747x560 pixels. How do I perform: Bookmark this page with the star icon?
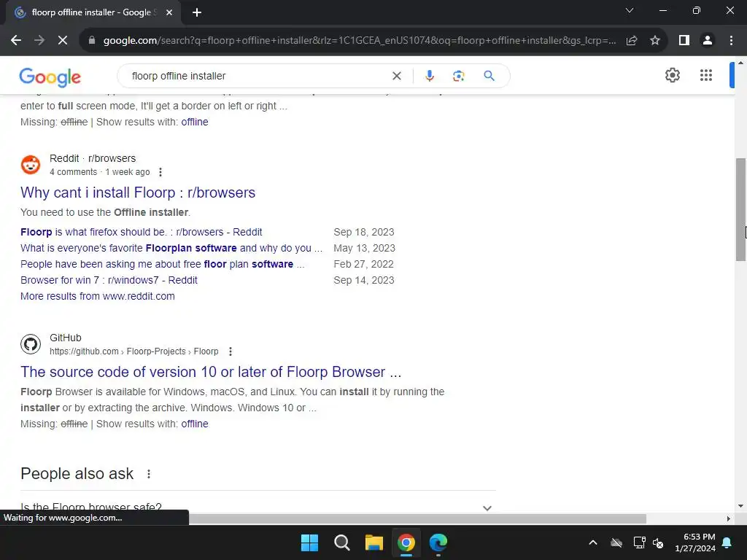point(655,41)
